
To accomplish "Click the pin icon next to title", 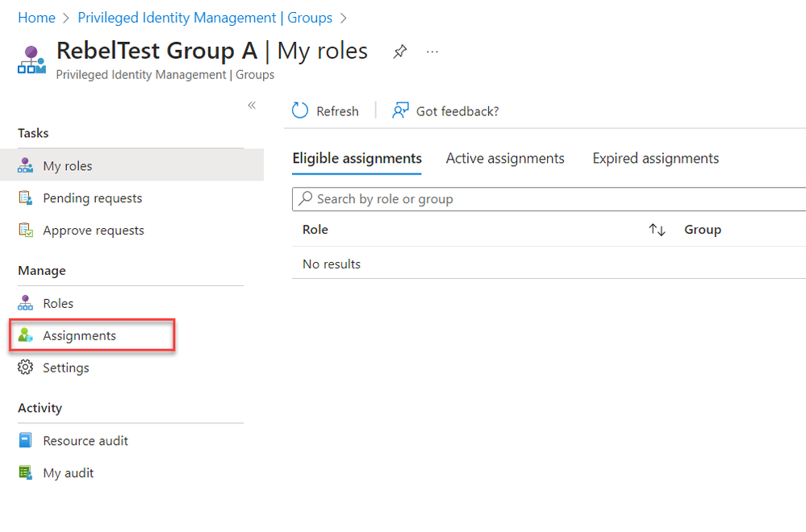I will 399,52.
